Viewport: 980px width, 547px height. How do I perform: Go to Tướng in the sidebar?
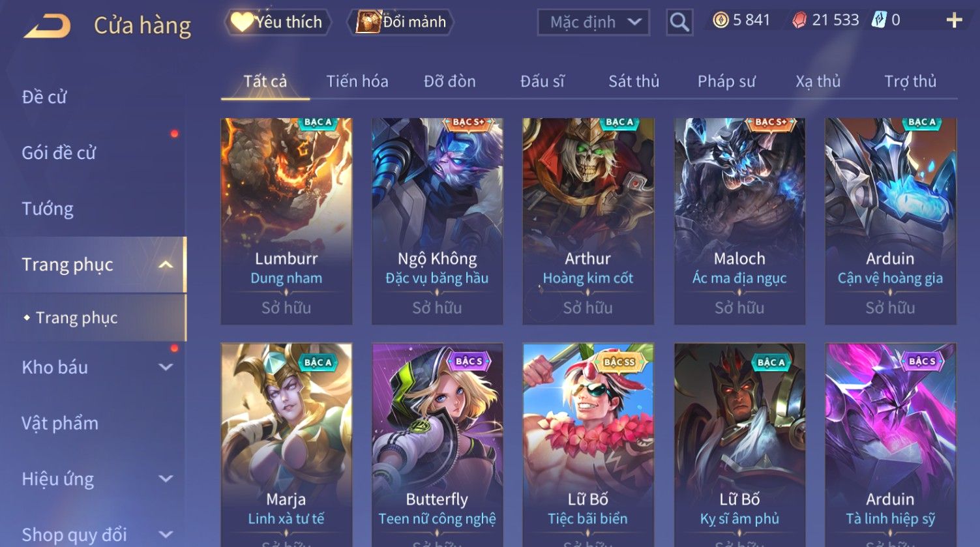pyautogui.click(x=48, y=209)
